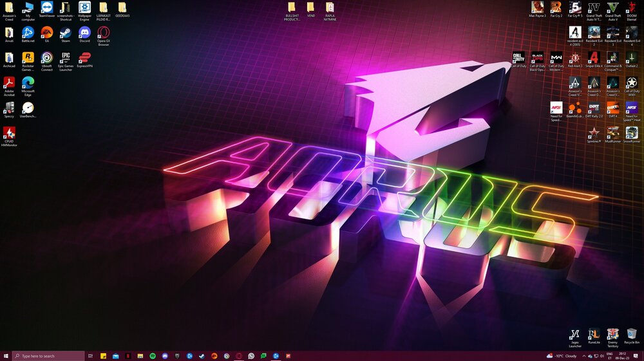Select the My computer desktop icon
The width and height of the screenshot is (644, 361).
click(28, 11)
